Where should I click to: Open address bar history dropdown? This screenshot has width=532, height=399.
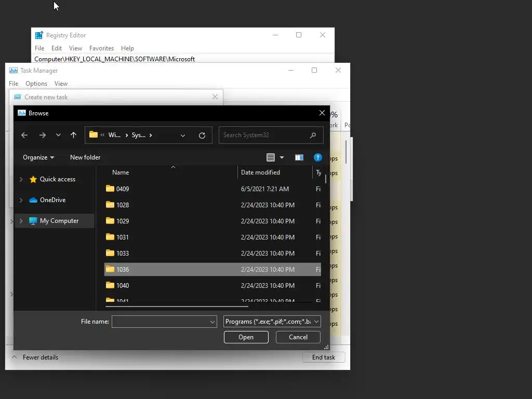click(x=183, y=136)
